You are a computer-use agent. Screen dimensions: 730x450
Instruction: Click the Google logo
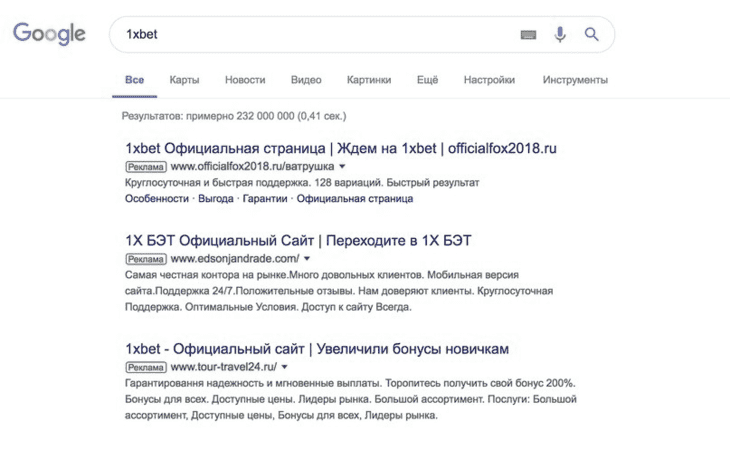(x=49, y=34)
